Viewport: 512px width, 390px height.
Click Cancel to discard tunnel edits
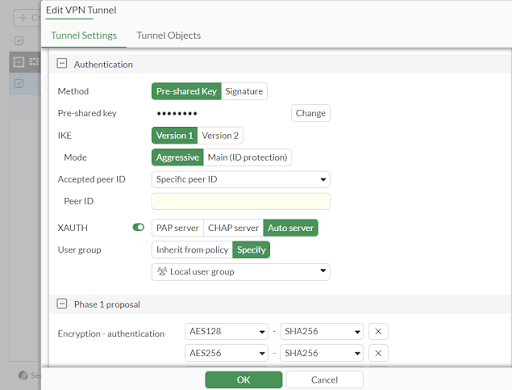[324, 380]
